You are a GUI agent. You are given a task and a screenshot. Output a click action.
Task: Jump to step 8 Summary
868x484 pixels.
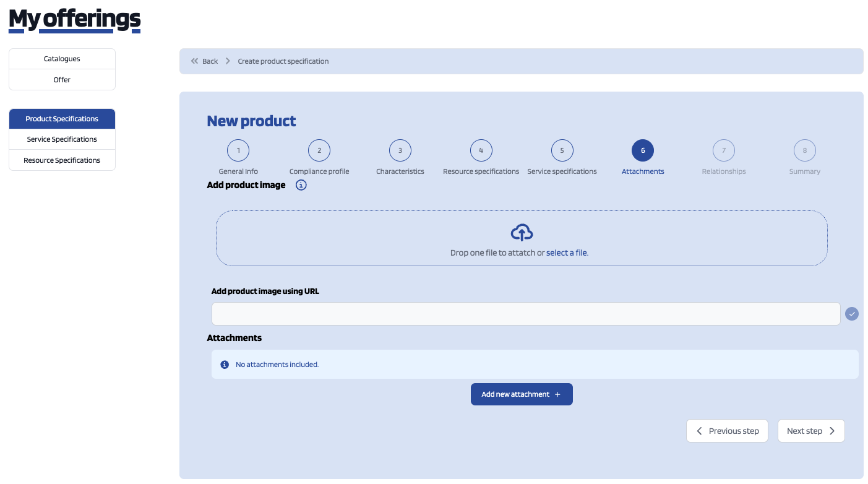[804, 150]
